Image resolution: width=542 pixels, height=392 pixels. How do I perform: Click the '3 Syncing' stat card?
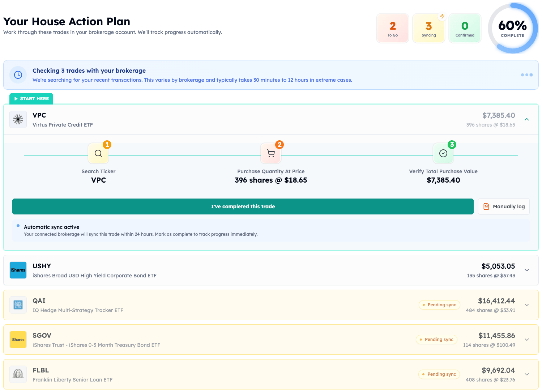429,28
